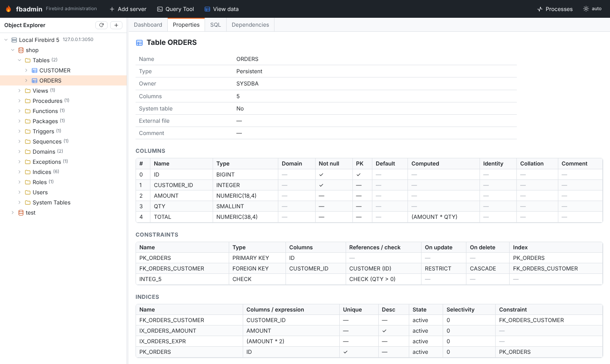Image resolution: width=610 pixels, height=364 pixels.
Task: Click the folder icon beside Triggers
Action: [x=28, y=131]
